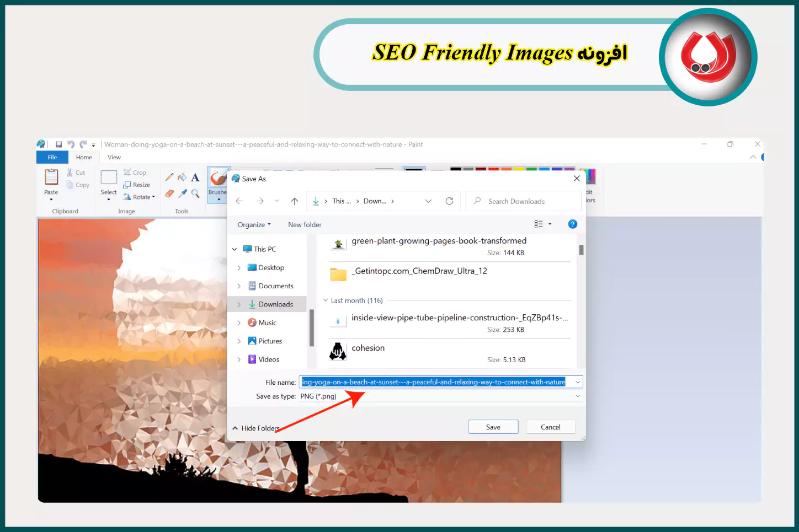The width and height of the screenshot is (799, 532).
Task: Select the Downloads folder in the sidebar
Action: point(275,304)
